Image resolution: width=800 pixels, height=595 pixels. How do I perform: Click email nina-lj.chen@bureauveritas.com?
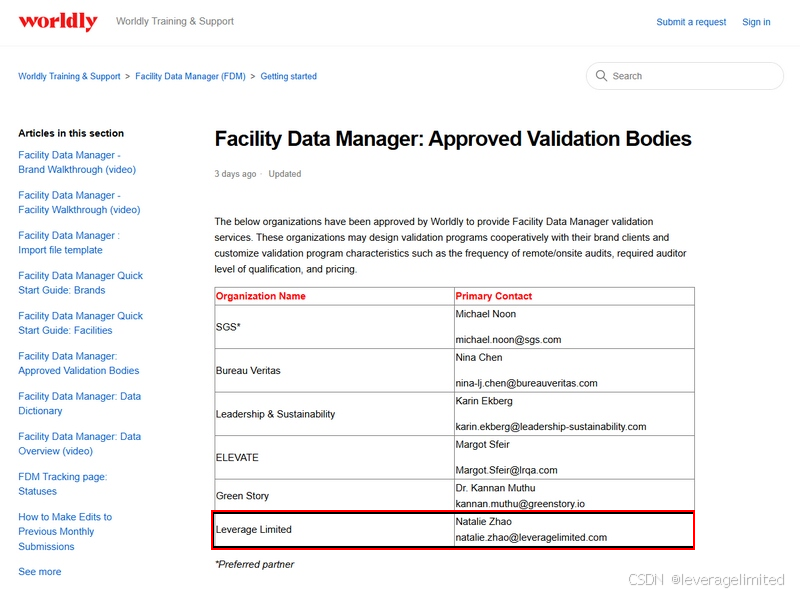527,383
